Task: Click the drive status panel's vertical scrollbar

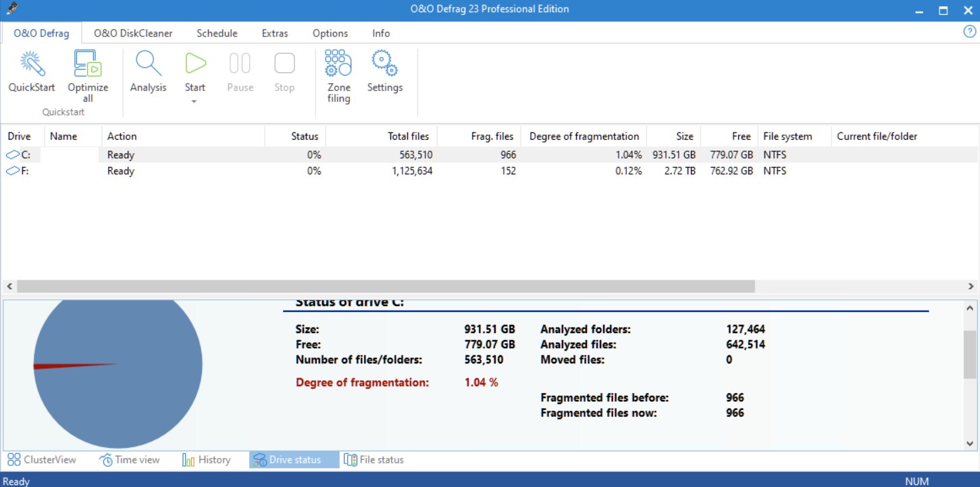Action: pyautogui.click(x=970, y=355)
